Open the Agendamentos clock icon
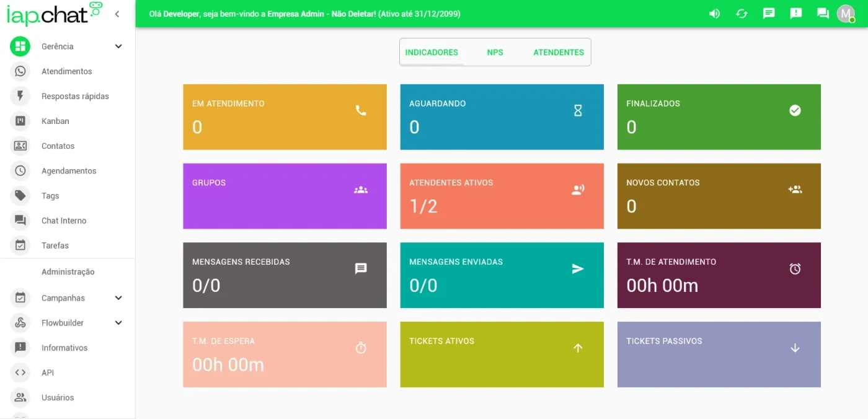The height and width of the screenshot is (419, 868). point(20,170)
